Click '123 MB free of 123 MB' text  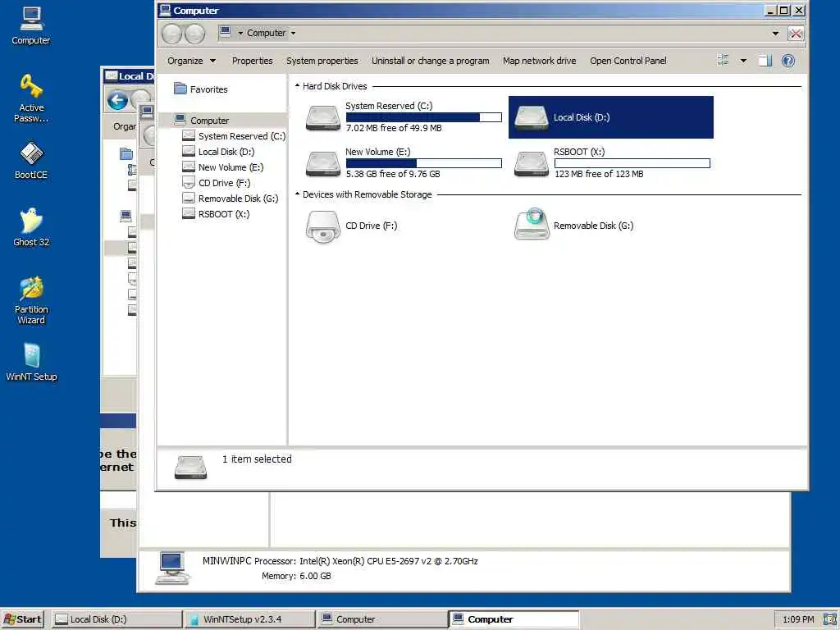click(x=599, y=174)
